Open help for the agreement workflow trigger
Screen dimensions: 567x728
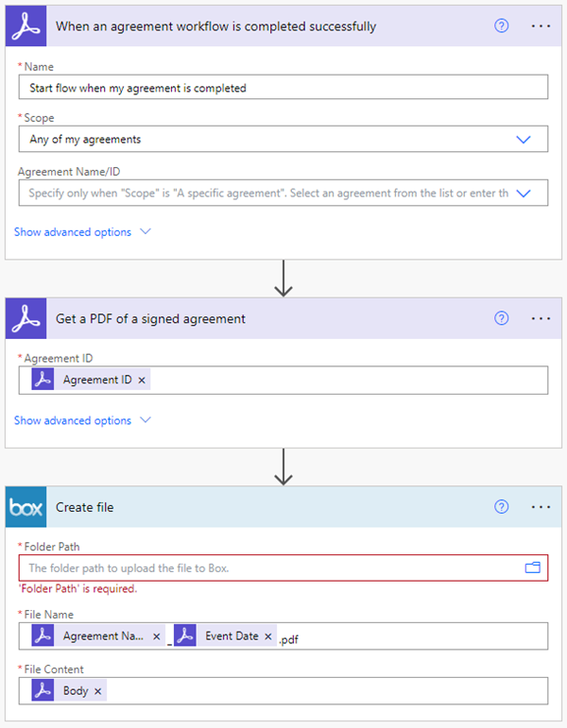(502, 25)
